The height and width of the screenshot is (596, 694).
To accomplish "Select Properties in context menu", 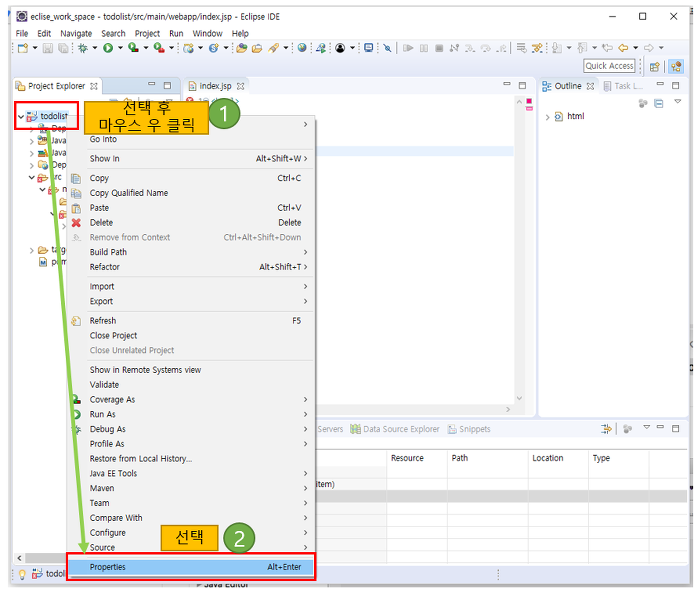I will pyautogui.click(x=191, y=567).
